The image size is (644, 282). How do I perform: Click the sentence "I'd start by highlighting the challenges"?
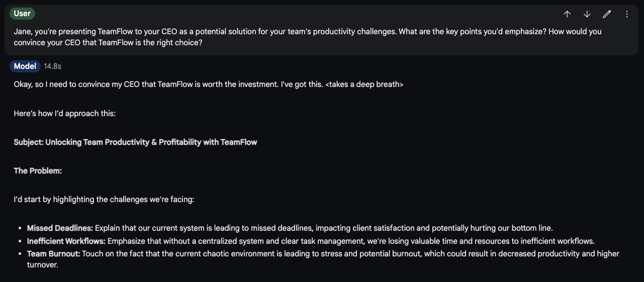[x=104, y=200]
